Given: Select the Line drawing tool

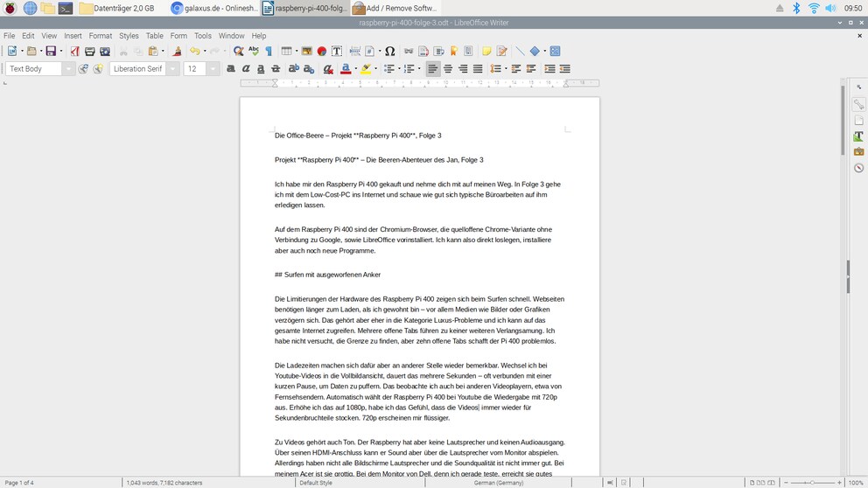Looking at the screenshot, I should click(520, 51).
